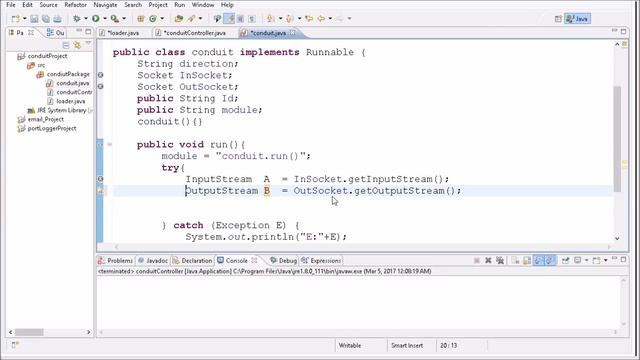Click grayed Terminate square in Console
This screenshot has height=360, width=640.
point(477,260)
